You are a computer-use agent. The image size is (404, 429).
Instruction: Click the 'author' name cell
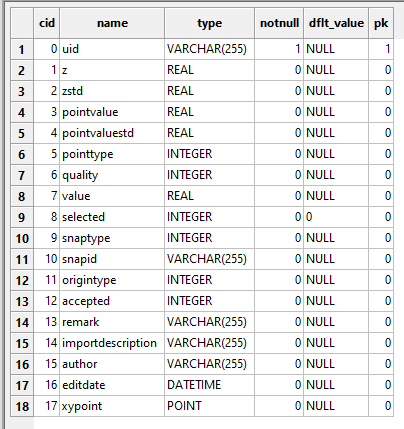coord(112,364)
